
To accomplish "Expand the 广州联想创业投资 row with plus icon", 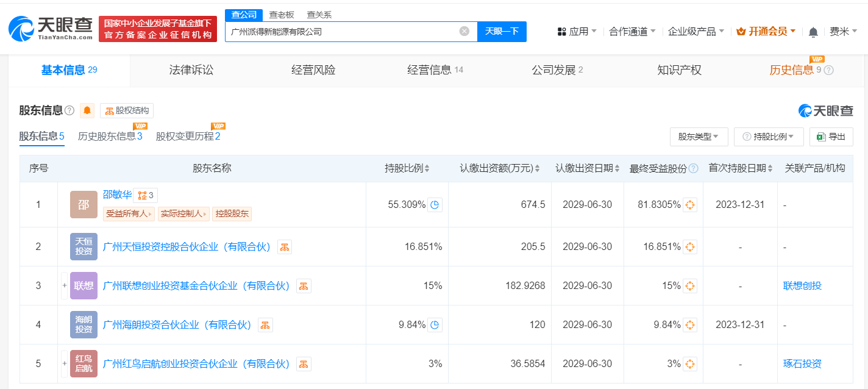I will (64, 285).
